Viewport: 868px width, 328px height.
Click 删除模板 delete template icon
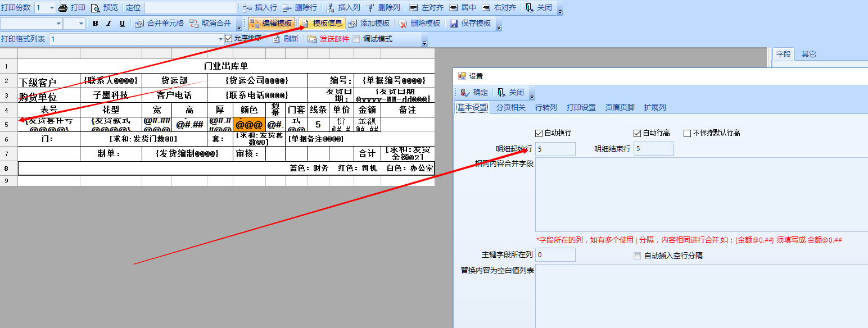click(403, 24)
